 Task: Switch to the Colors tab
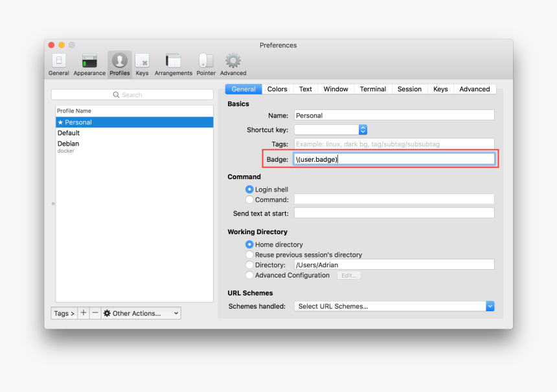coord(277,89)
